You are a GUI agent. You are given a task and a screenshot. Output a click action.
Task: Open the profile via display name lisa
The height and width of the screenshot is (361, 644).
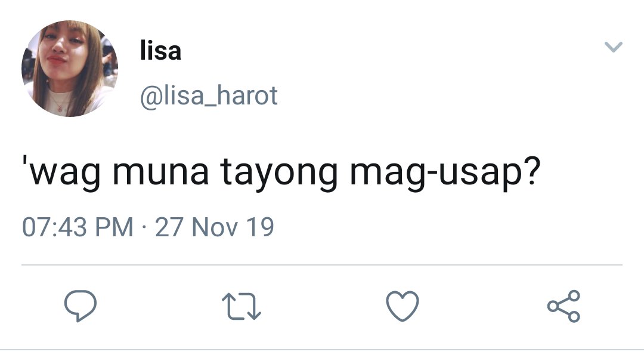pyautogui.click(x=160, y=51)
